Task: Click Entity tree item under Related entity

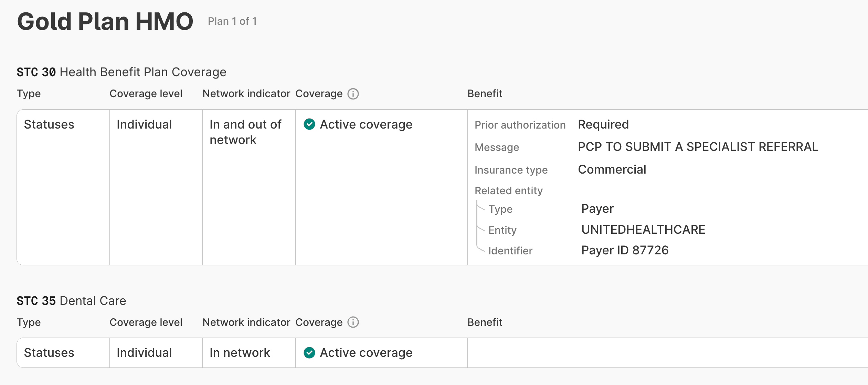Action: click(502, 230)
